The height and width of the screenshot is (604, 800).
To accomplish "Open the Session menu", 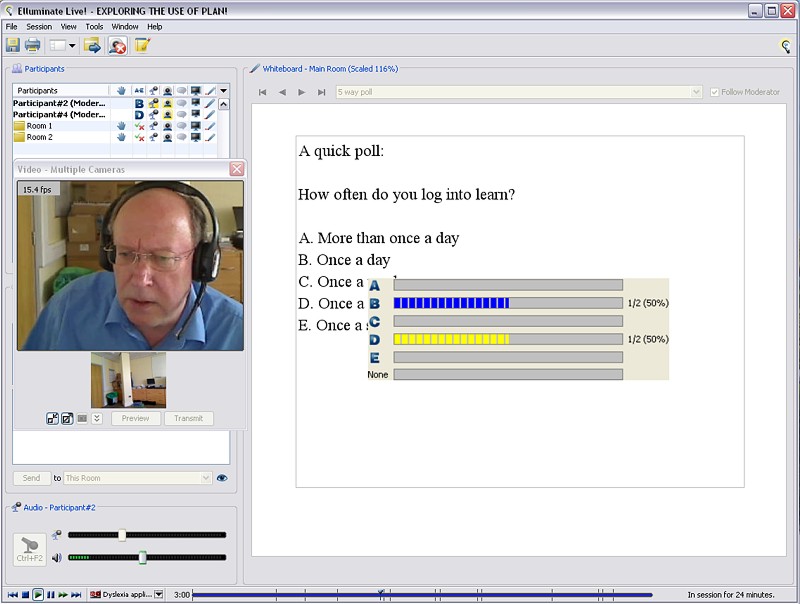I will coord(39,26).
